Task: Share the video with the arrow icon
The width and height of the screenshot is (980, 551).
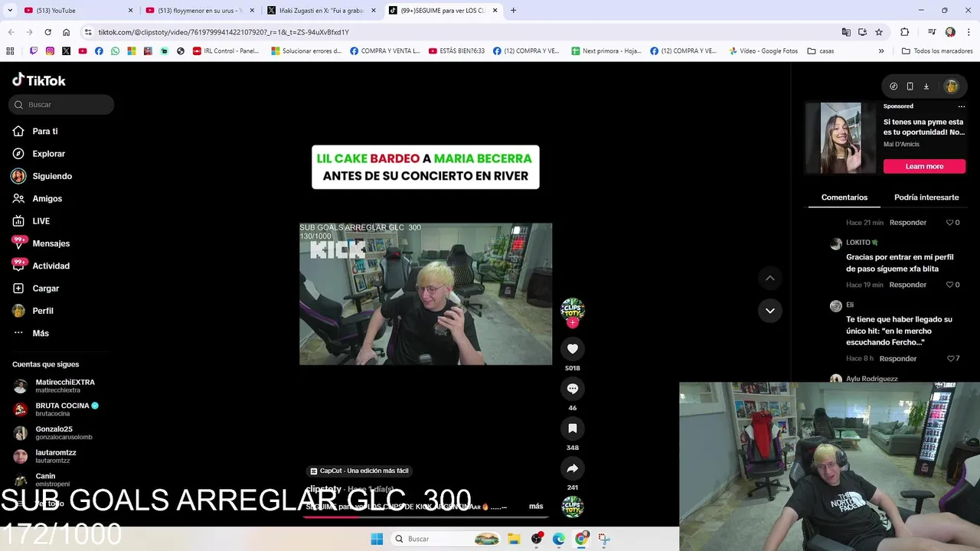Action: (x=572, y=468)
